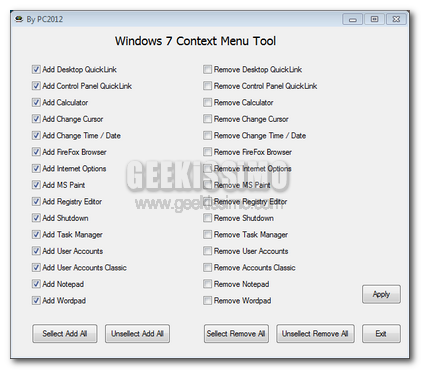Check Remove Notepad option
Screen dimensions: 421x370
pos(207,284)
